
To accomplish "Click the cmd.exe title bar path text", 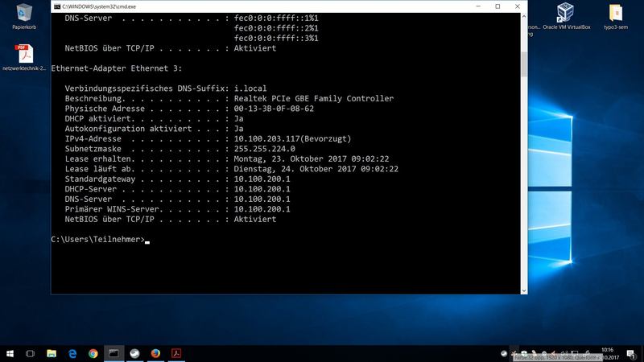I will pyautogui.click(x=99, y=6).
